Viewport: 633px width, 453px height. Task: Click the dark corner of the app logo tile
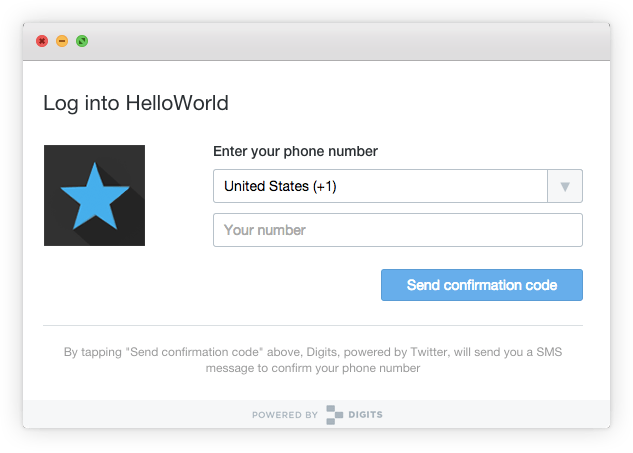click(x=54, y=236)
